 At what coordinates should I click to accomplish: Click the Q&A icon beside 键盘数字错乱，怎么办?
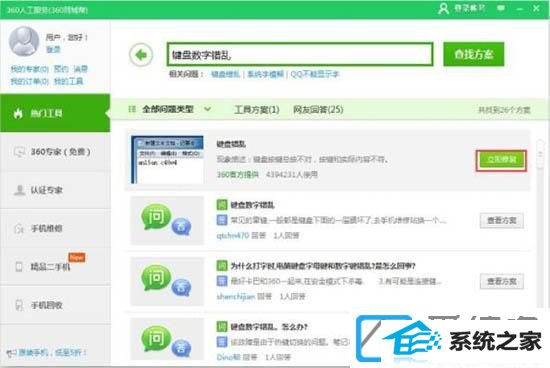click(x=166, y=340)
